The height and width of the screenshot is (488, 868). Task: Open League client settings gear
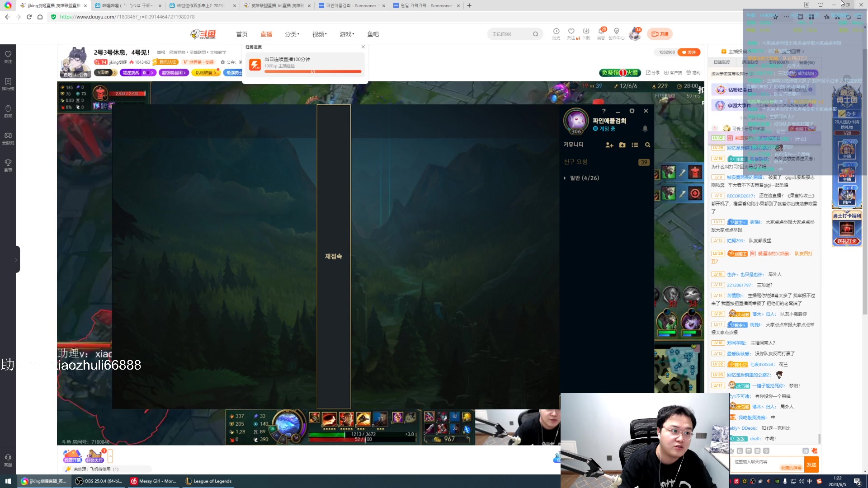[x=632, y=111]
